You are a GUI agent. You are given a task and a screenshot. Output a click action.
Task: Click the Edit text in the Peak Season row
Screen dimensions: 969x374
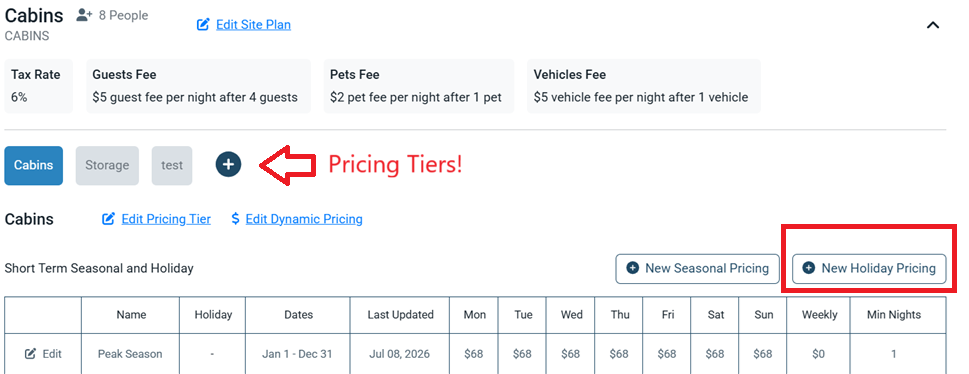(x=52, y=354)
